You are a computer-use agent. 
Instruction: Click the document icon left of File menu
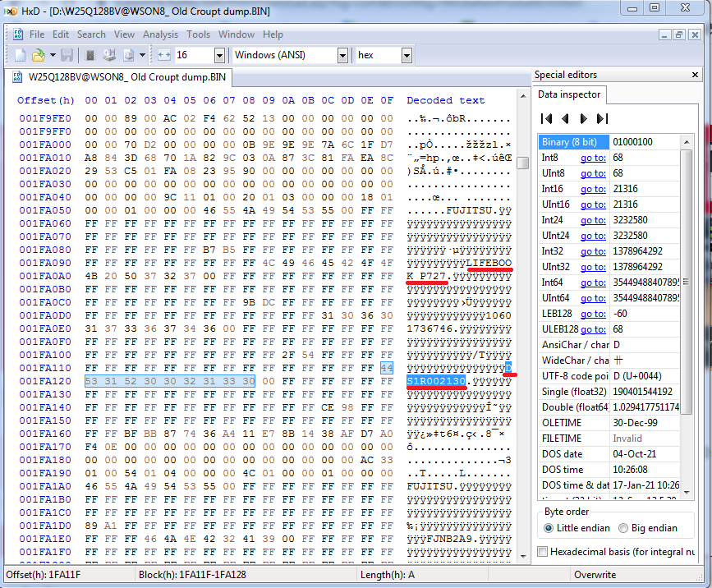point(18,34)
